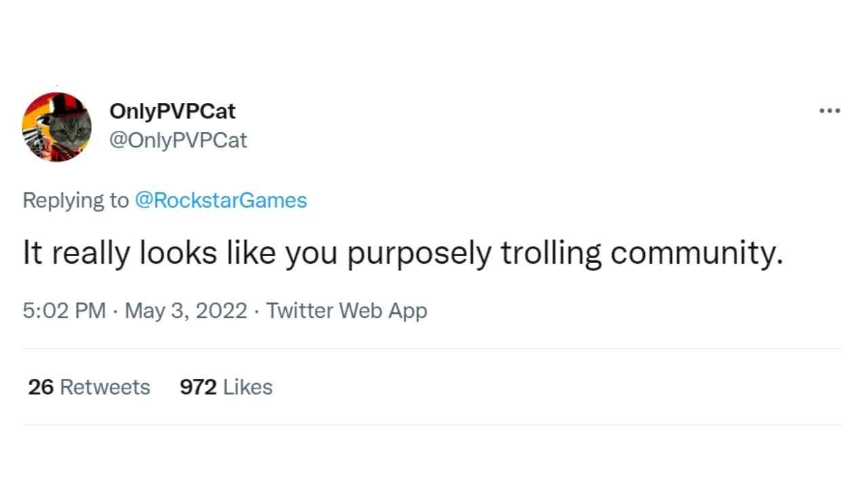Screen dimensions: 868x488
Task: Click the word "Retweets" label
Action: click(105, 387)
